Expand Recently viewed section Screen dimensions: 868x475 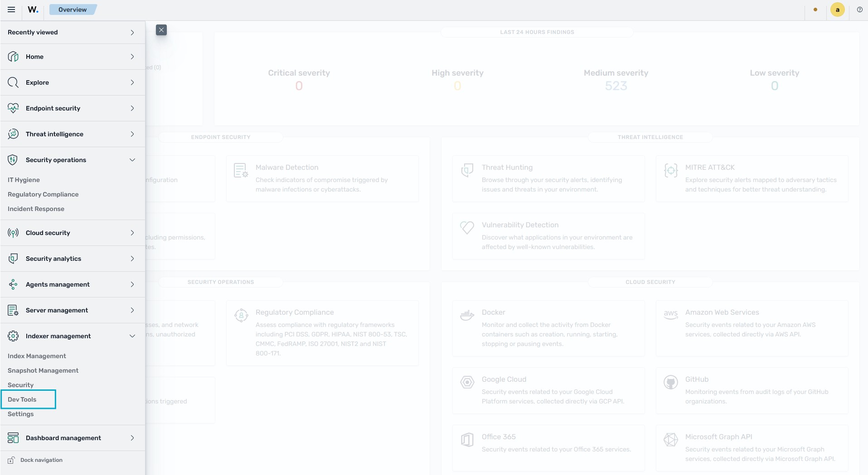[x=73, y=32]
